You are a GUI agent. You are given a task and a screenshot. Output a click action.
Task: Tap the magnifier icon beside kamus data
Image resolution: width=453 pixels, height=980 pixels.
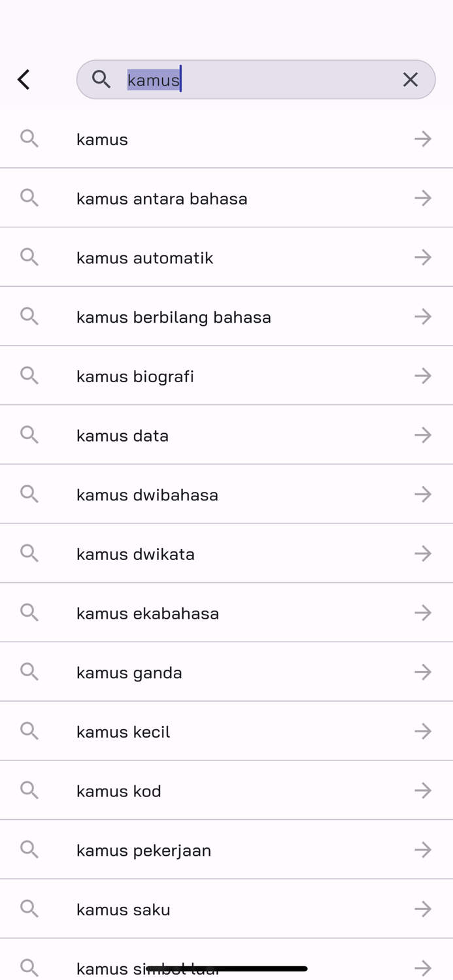29,435
